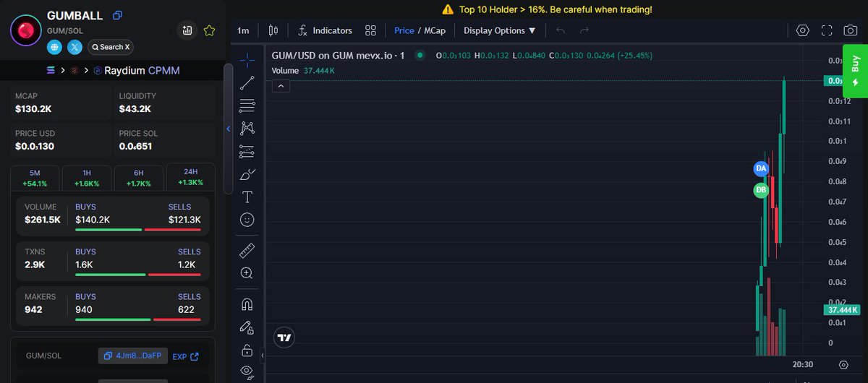The width and height of the screenshot is (868, 383).
Task: Click the GUMBALL token avatar
Action: pyautogui.click(x=26, y=30)
